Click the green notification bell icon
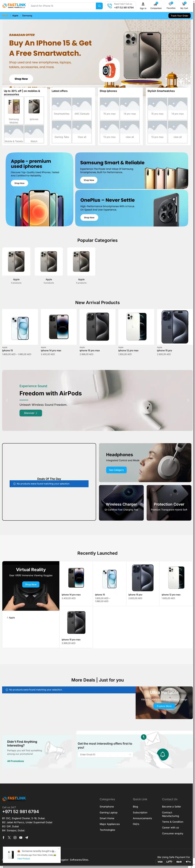195x868 pixels. [163, 754]
